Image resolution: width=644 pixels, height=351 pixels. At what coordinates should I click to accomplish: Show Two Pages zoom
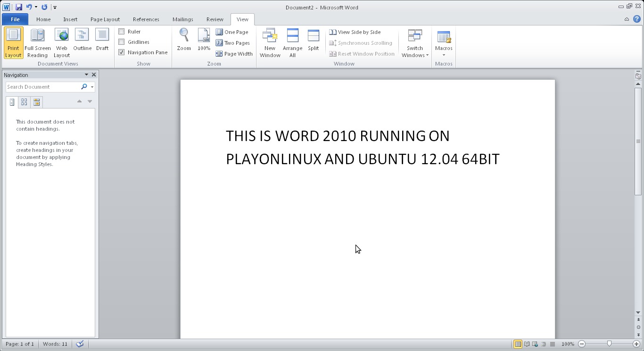(x=233, y=43)
